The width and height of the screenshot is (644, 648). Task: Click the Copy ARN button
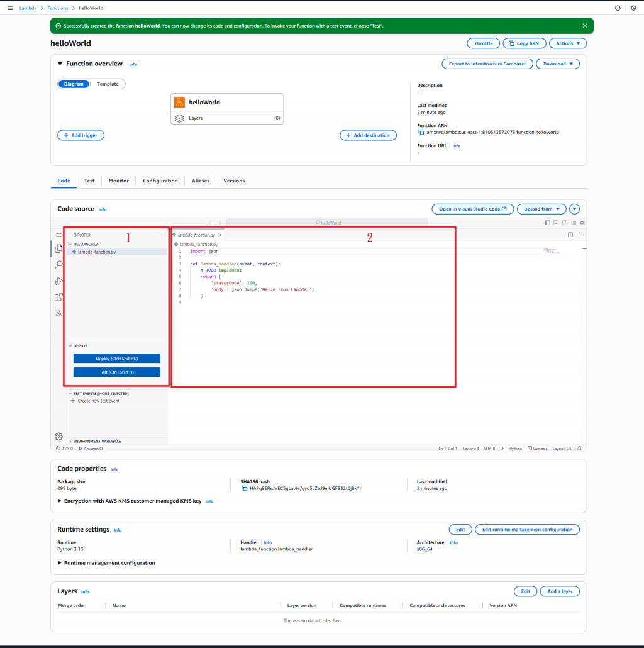pos(525,43)
